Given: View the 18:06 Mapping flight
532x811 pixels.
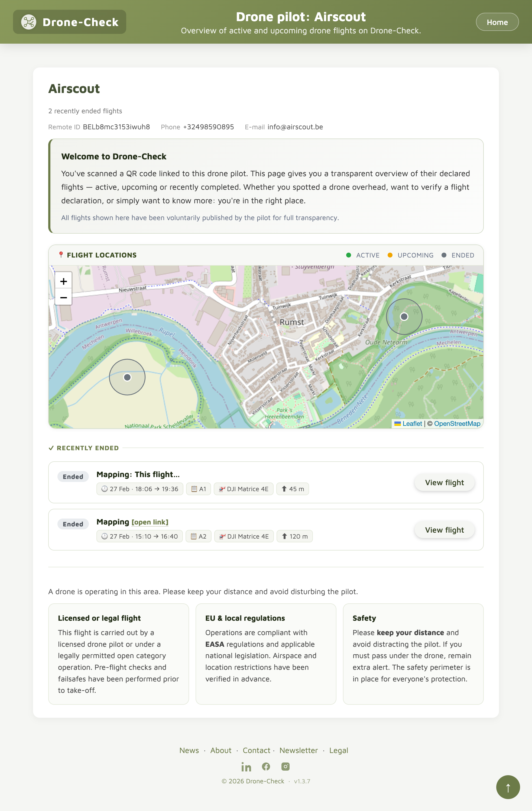Looking at the screenshot, I should click(444, 482).
